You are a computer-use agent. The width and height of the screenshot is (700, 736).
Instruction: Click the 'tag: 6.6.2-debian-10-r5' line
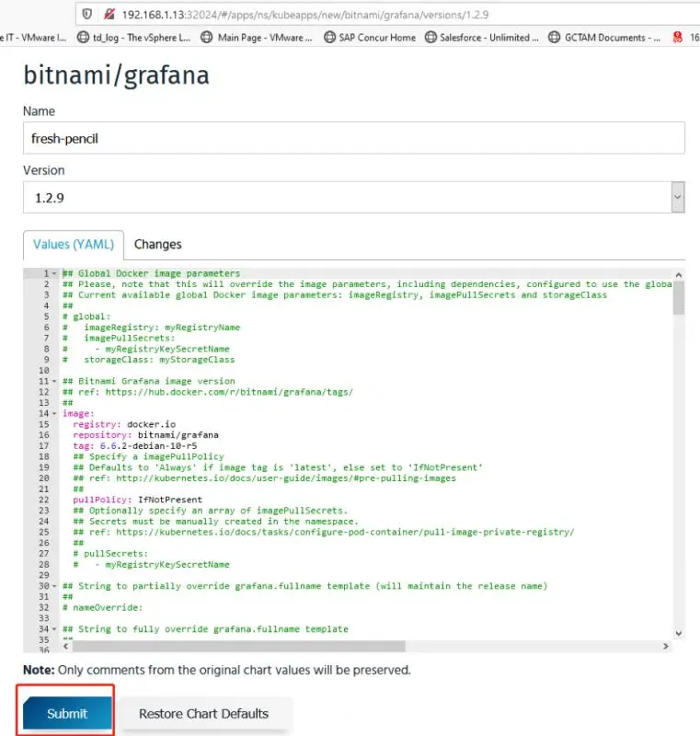[134, 446]
